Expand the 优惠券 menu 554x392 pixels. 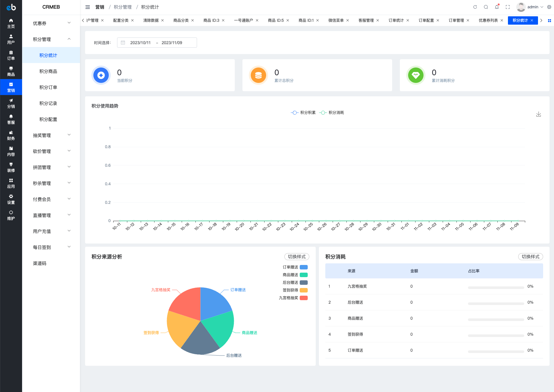click(51, 23)
